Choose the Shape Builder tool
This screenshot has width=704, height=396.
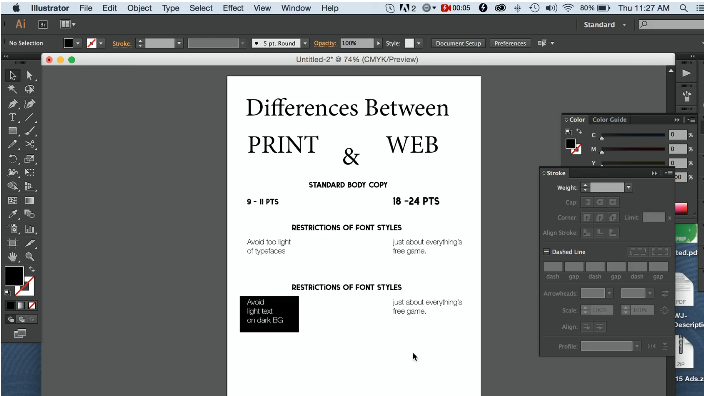click(x=13, y=186)
